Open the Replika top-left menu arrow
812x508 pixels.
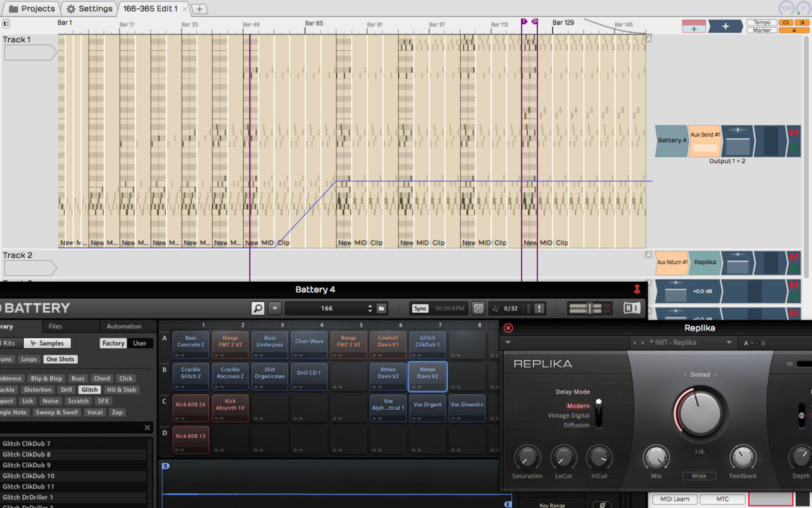point(507,343)
